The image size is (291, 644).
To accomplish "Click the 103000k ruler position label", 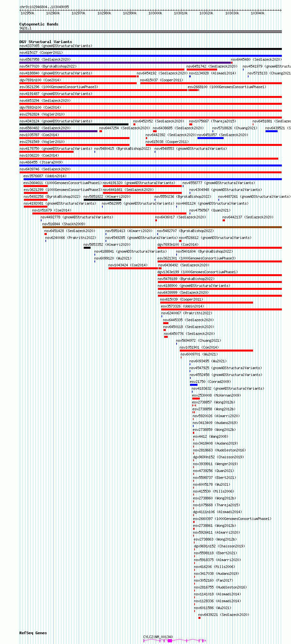I will pos(155,13).
